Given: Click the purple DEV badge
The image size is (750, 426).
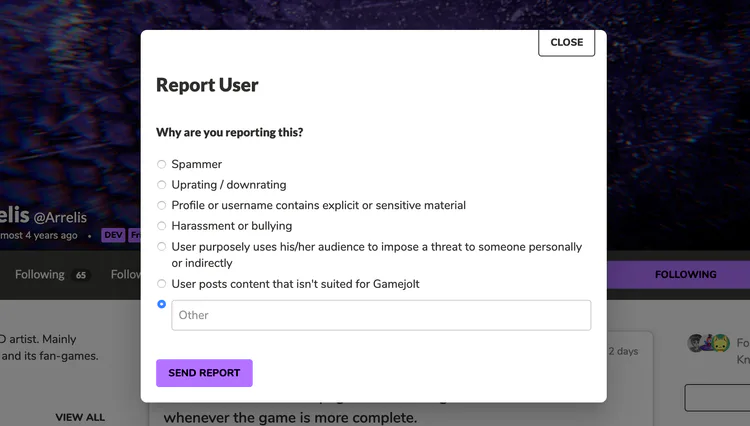Looking at the screenshot, I should (x=113, y=236).
